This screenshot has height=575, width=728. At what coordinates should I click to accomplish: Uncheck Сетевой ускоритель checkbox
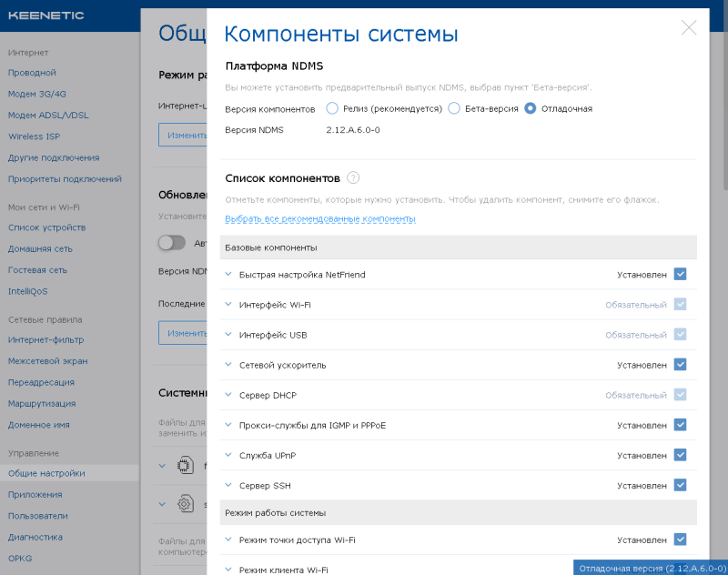tap(680, 365)
